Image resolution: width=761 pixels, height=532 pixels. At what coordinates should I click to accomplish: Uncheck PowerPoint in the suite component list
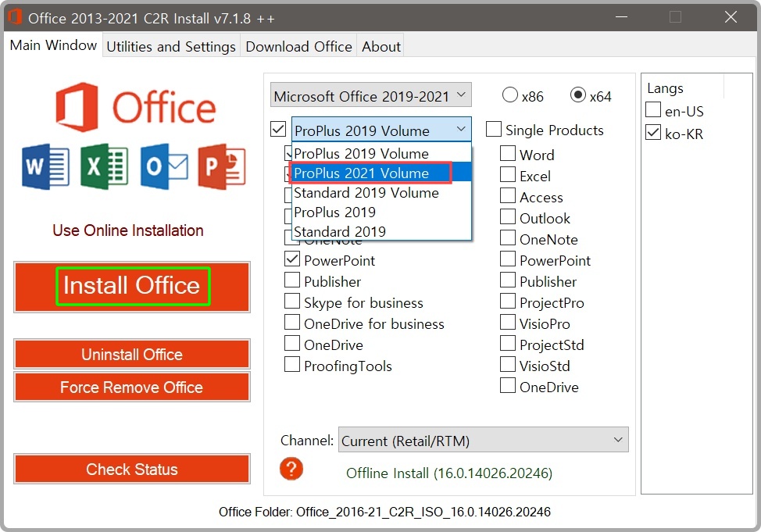pyautogui.click(x=292, y=259)
